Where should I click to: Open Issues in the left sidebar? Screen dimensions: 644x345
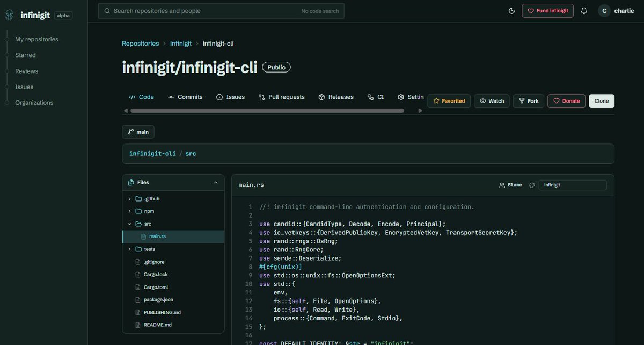[24, 87]
